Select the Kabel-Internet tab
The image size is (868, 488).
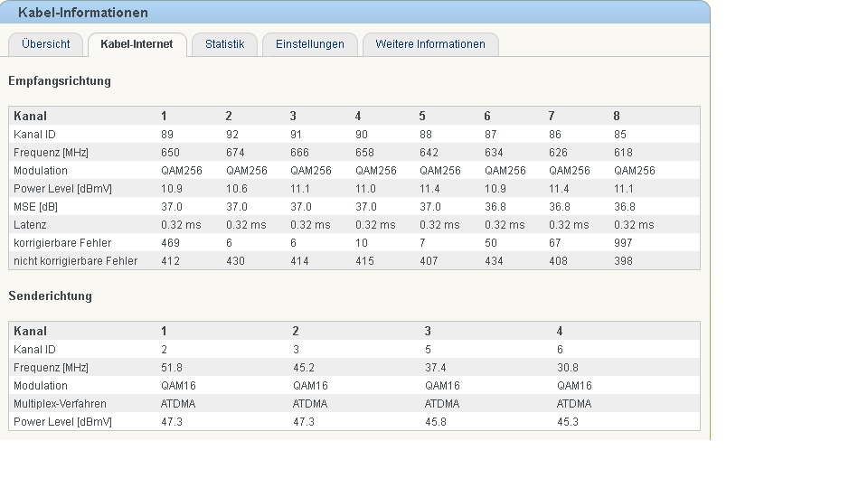coord(137,44)
